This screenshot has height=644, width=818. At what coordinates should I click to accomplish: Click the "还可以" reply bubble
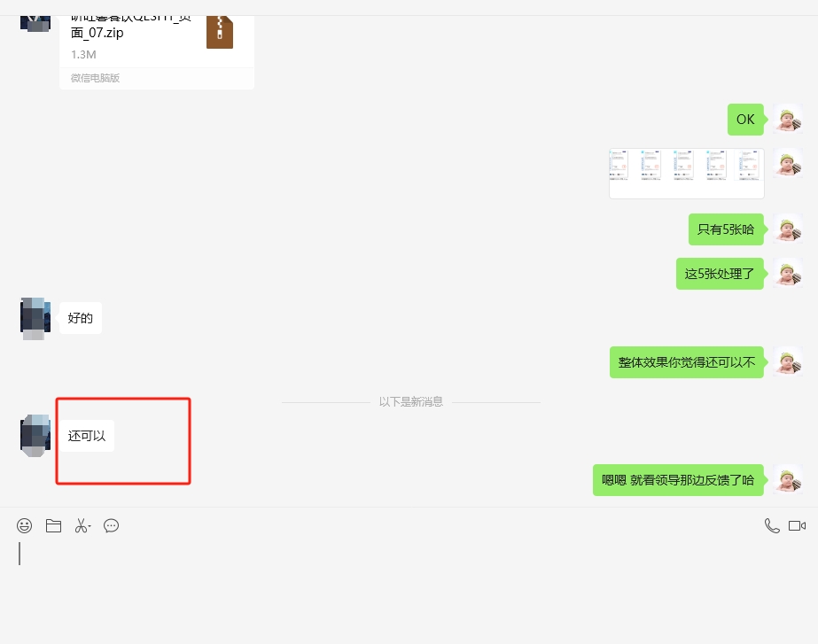tap(86, 436)
